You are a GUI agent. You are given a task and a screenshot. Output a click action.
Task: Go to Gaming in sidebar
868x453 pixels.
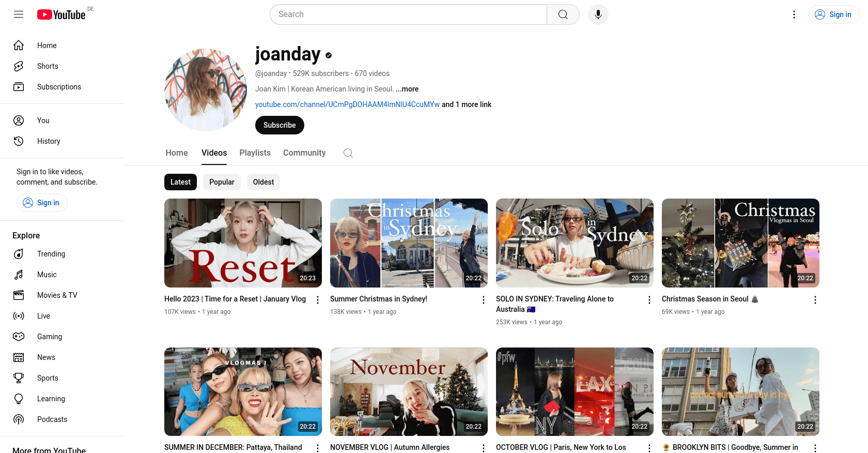pos(49,337)
